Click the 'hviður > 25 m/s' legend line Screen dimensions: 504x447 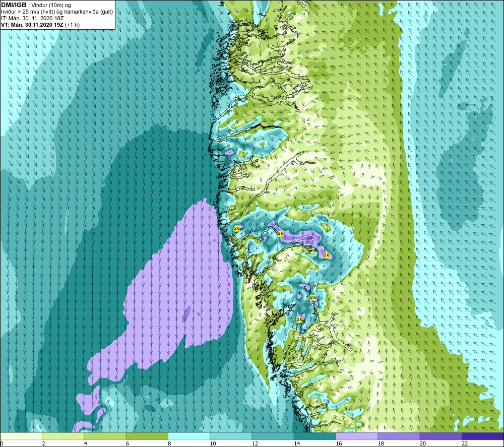pos(57,12)
